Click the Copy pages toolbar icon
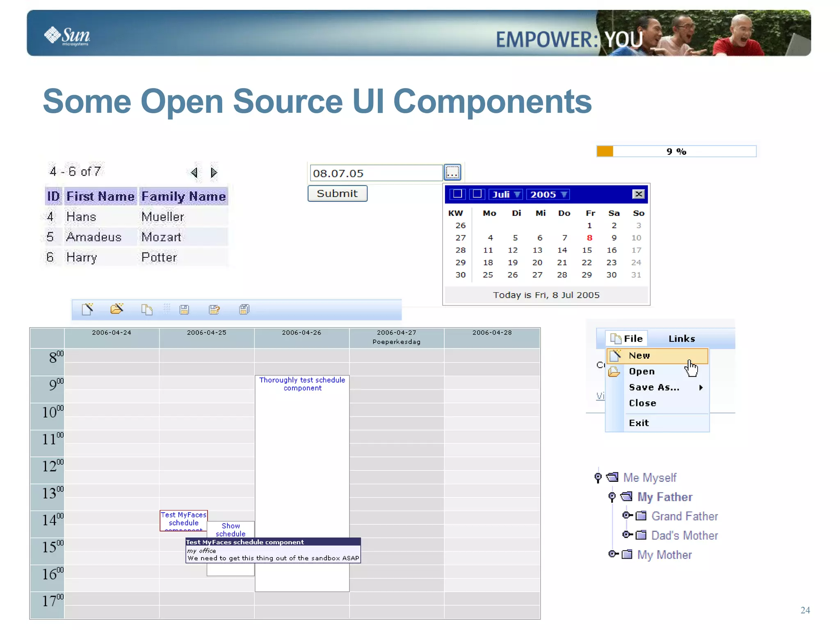Image resolution: width=840 pixels, height=630 pixels. pyautogui.click(x=146, y=309)
